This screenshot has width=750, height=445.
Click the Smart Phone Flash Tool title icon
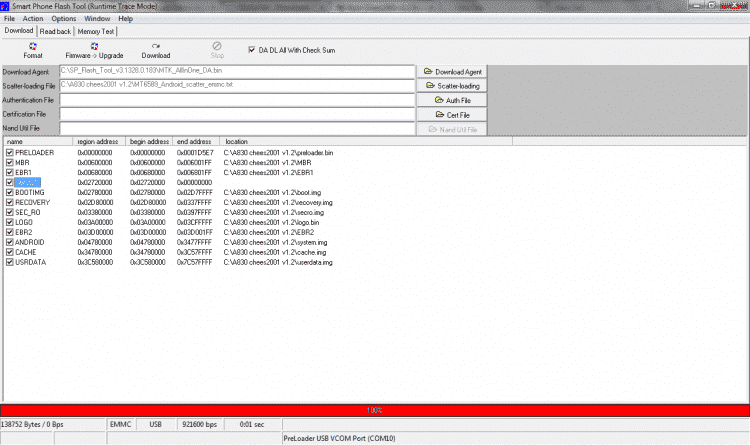pyautogui.click(x=5, y=6)
